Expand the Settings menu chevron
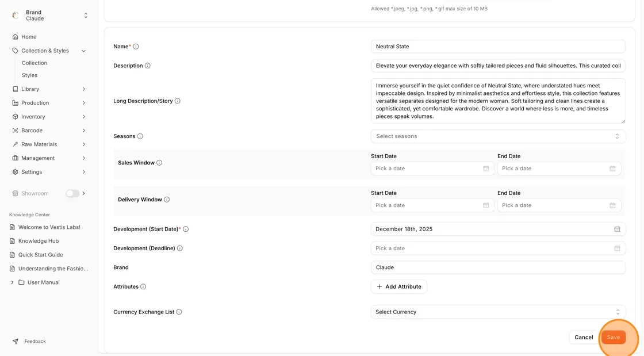644x356 pixels. coord(83,172)
